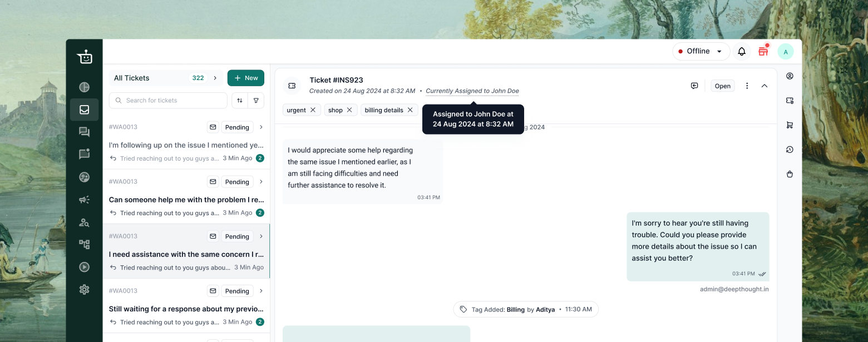This screenshot has height=342, width=868.
Task: Open the ticket filter funnel icon
Action: pyautogui.click(x=257, y=101)
